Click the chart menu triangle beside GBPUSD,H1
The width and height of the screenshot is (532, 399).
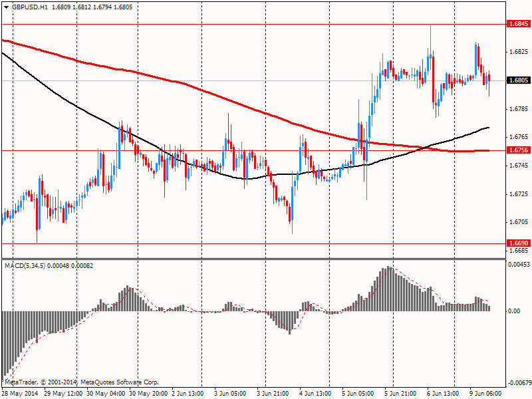[7, 7]
